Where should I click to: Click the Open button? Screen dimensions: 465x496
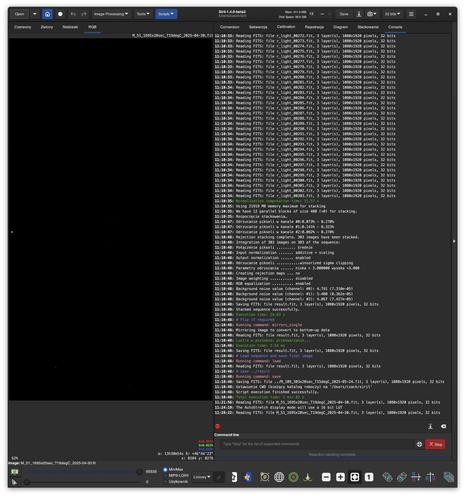click(20, 14)
